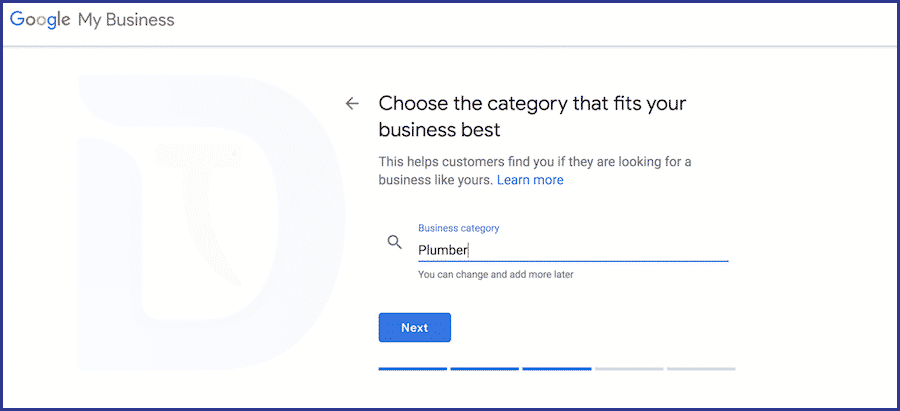The width and height of the screenshot is (900, 411).
Task: Click the 'Choose the category' heading
Action: click(x=533, y=117)
